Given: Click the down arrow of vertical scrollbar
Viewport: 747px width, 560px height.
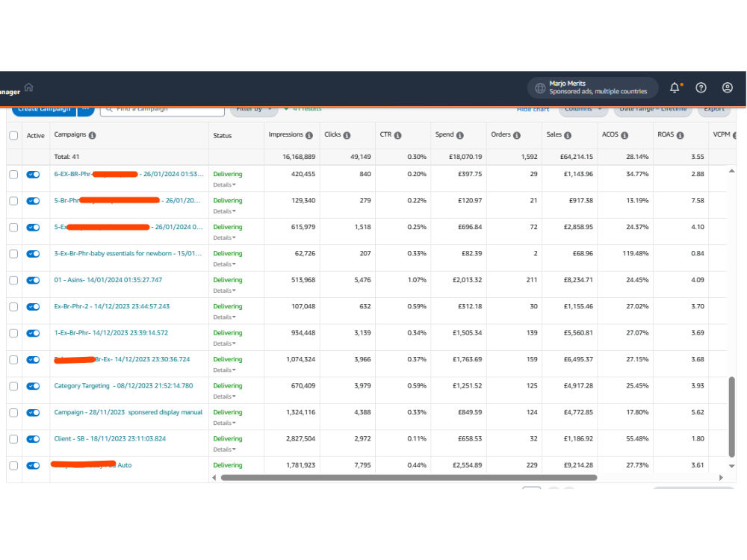Looking at the screenshot, I should (732, 466).
